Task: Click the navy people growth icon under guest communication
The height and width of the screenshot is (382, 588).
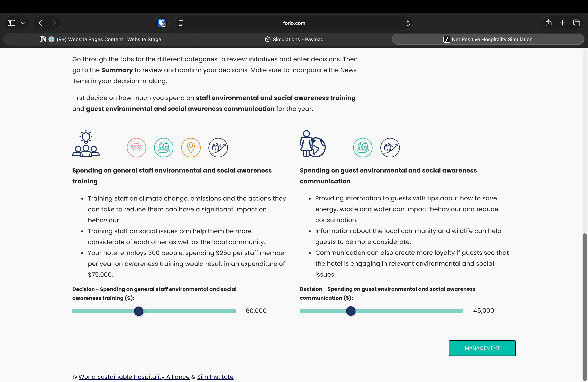Action: 390,147
